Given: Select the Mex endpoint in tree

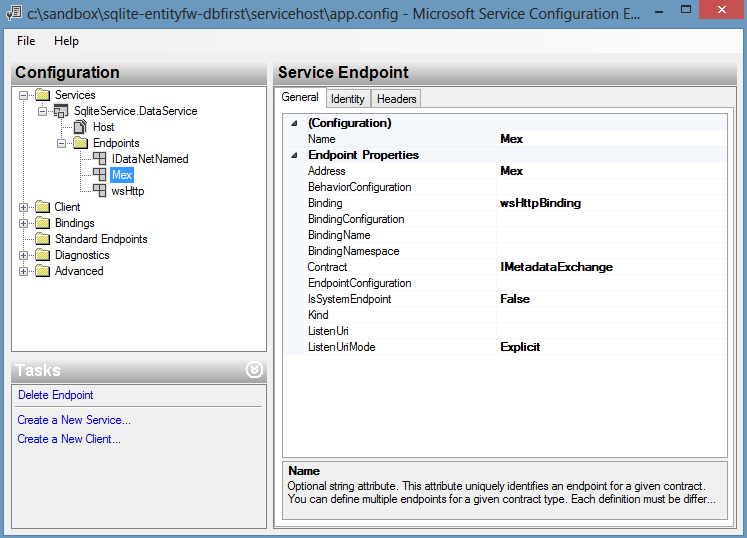Looking at the screenshot, I should tap(122, 175).
